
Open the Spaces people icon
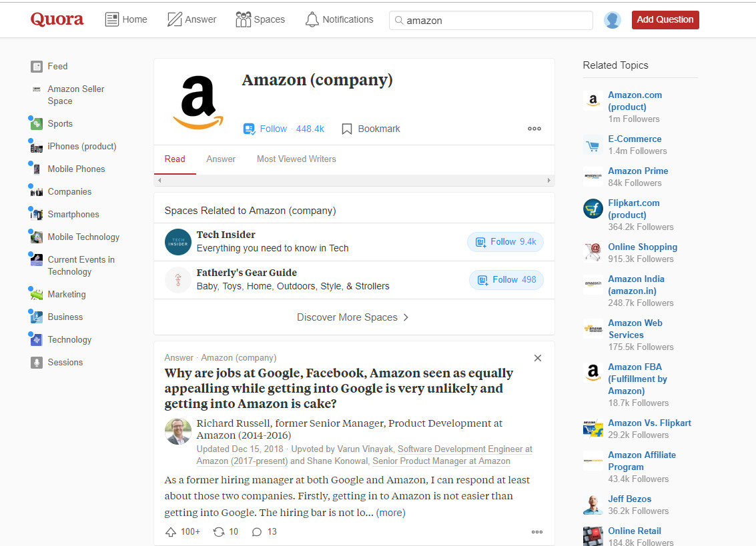coord(243,19)
